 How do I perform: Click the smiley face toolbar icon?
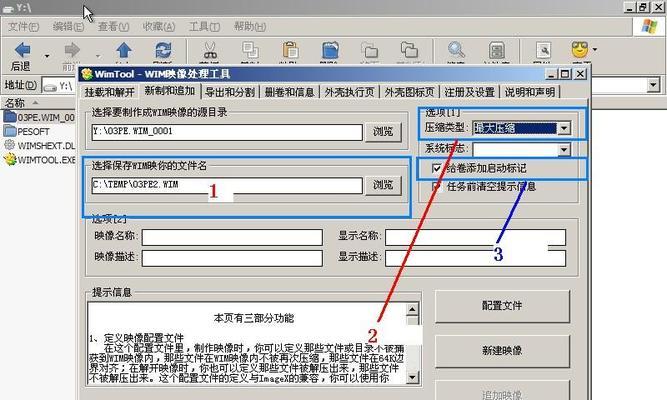tap(580, 50)
